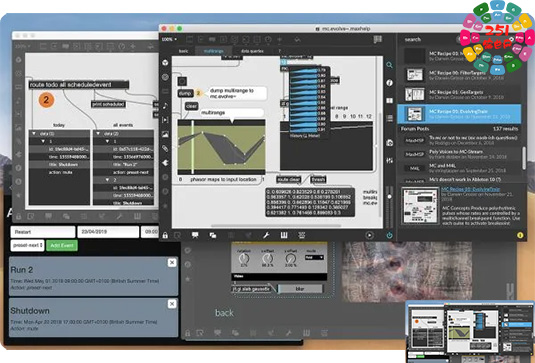
Task: Open the mixer sliders icon in right sidebar
Action: [389, 160]
